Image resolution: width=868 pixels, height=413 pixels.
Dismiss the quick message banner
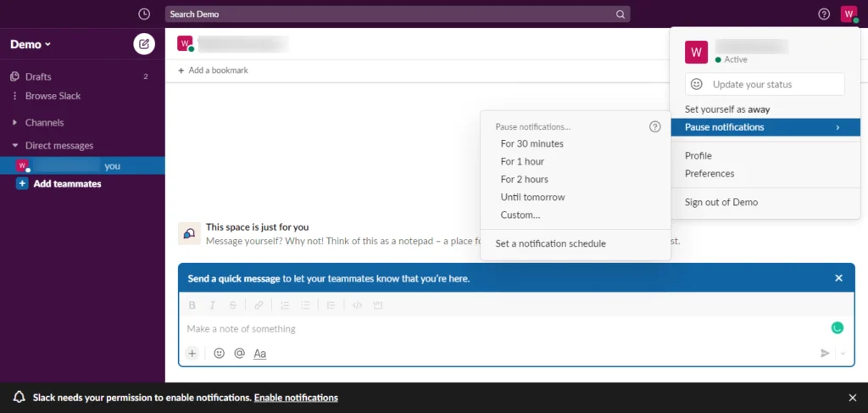click(838, 278)
